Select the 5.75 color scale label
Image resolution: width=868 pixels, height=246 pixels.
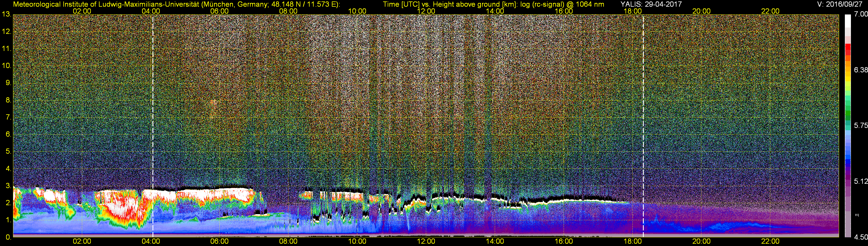coord(860,125)
